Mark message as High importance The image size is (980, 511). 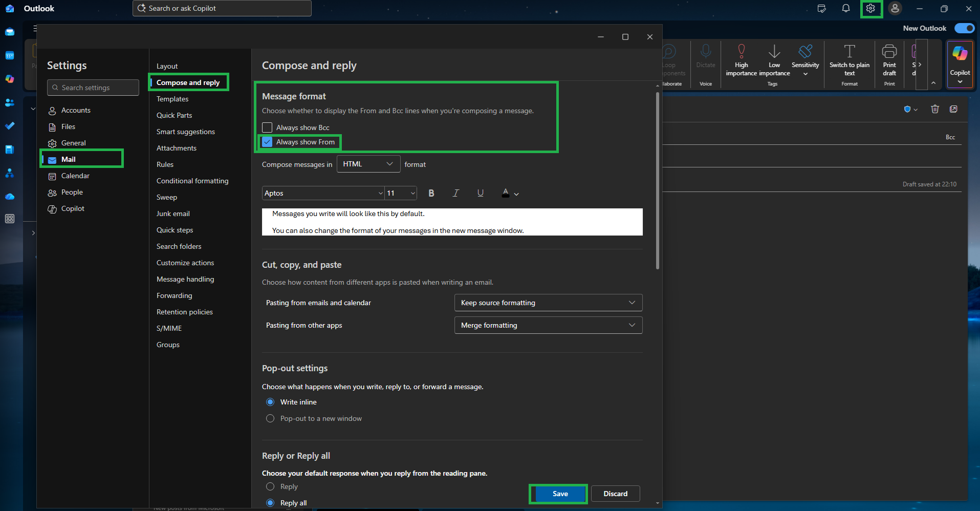pyautogui.click(x=742, y=60)
